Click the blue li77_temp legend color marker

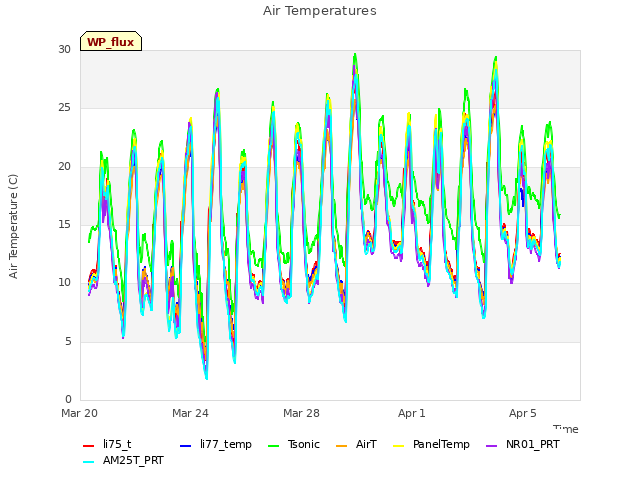click(x=186, y=445)
